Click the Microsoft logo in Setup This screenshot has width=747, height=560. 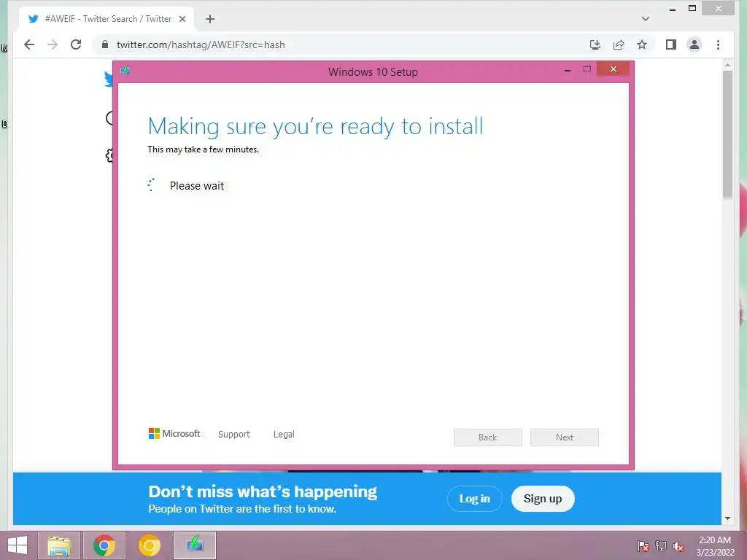coord(174,434)
